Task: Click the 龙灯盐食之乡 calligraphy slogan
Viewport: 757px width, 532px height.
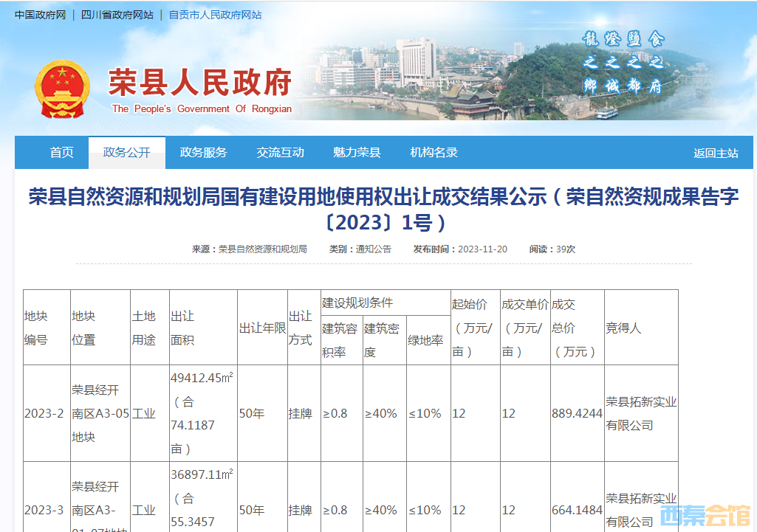Action: click(x=624, y=63)
